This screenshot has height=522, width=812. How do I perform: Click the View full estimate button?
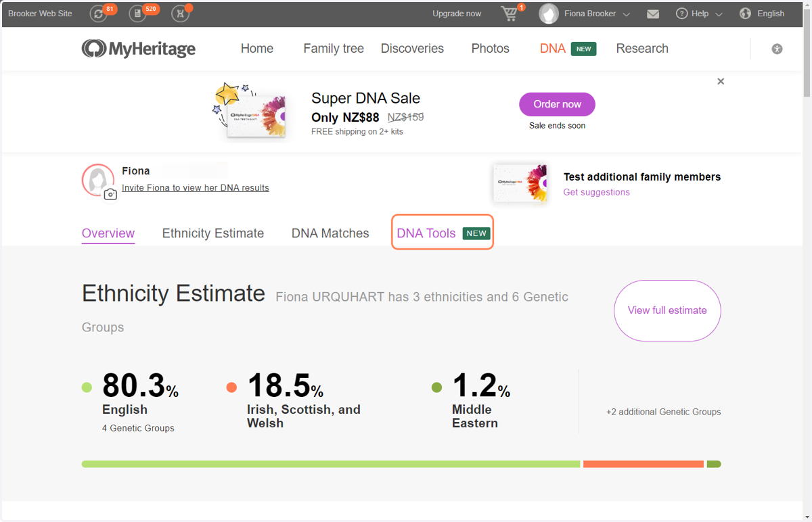point(667,310)
